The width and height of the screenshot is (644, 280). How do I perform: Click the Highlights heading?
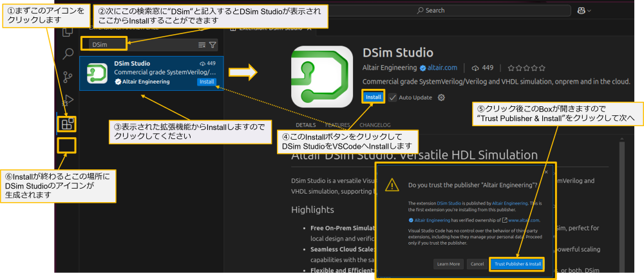coord(312,209)
